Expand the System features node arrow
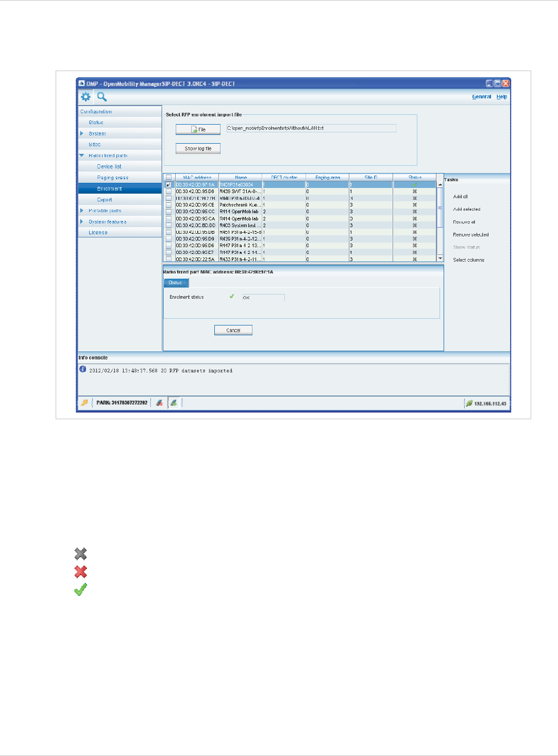This screenshot has height=756, width=558. pos(82,221)
